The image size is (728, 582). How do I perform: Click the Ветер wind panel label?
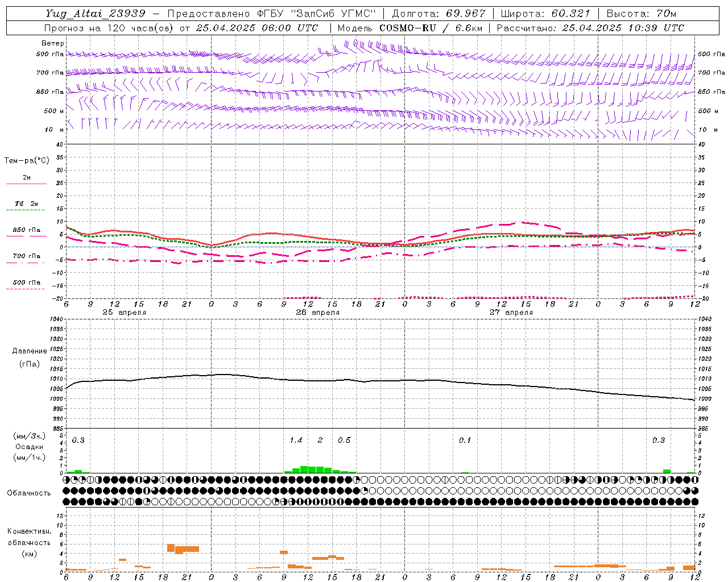[x=53, y=43]
